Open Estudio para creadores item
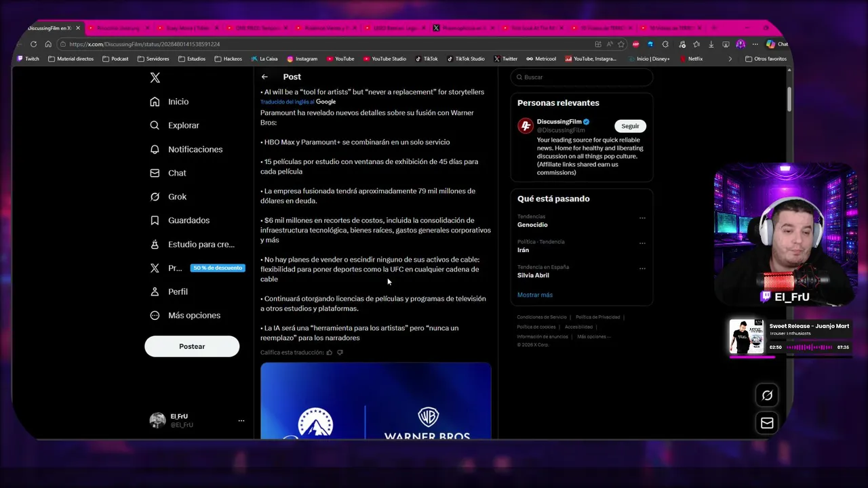Image resolution: width=868 pixels, height=488 pixels. 192,244
